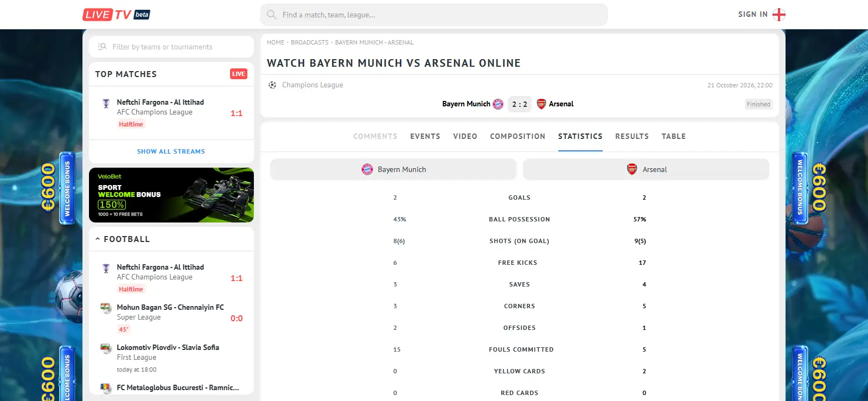
Task: Click the Arsenal crest in statistics header
Action: pyautogui.click(x=632, y=169)
